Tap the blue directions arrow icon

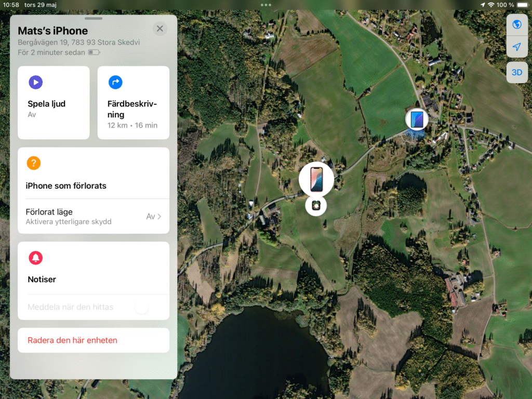click(115, 83)
